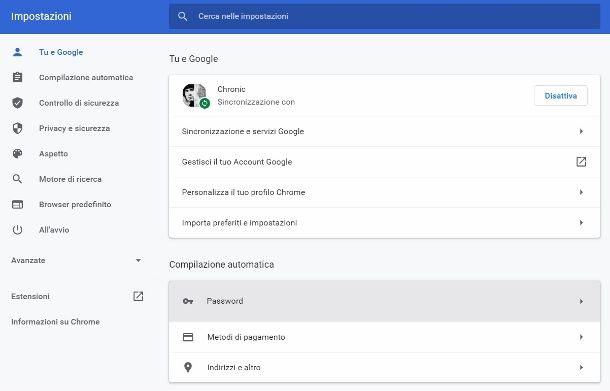Image resolution: width=610 pixels, height=391 pixels.
Task: Click the shield checkmark icon for Controllo di sicurezza
Action: coord(17,103)
